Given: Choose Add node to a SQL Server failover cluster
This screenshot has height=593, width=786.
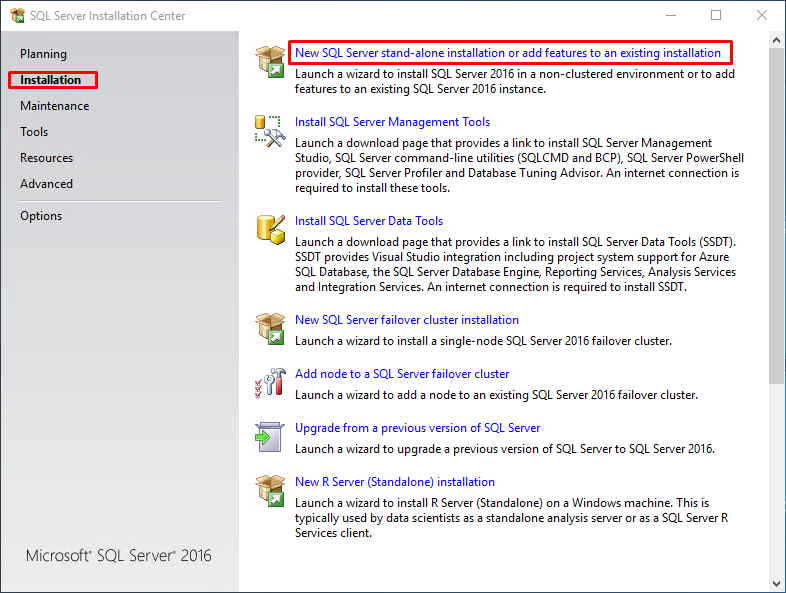Looking at the screenshot, I should click(402, 374).
